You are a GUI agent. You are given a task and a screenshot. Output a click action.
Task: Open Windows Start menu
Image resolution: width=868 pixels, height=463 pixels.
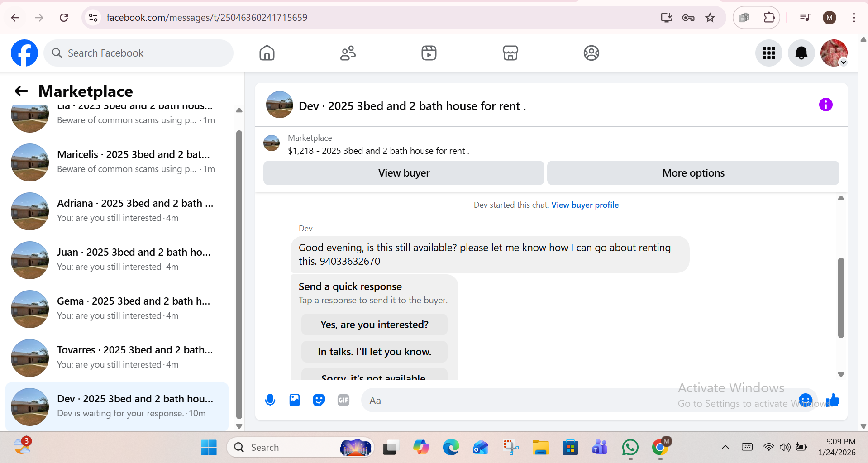pos(209,448)
